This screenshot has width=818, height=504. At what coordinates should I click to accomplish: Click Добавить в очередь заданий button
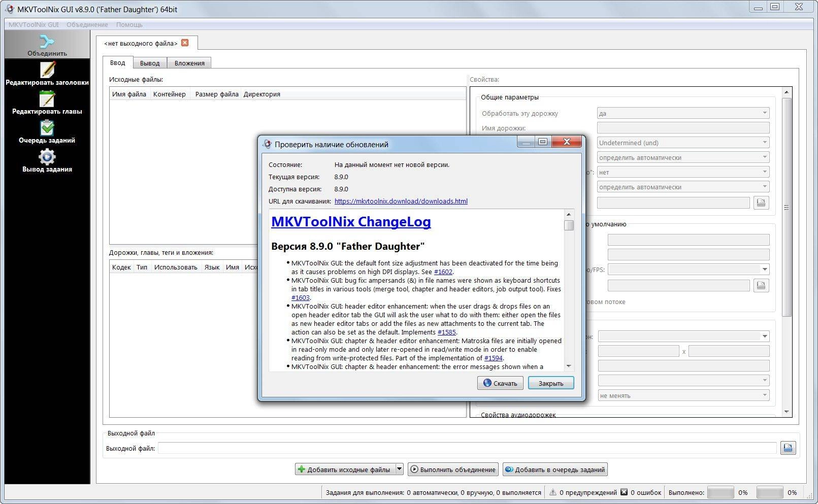click(555, 469)
